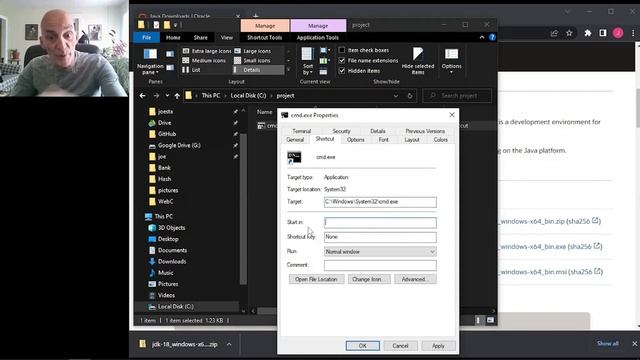The width and height of the screenshot is (640, 360).
Task: Select Medium icons layout
Action: (x=204, y=60)
